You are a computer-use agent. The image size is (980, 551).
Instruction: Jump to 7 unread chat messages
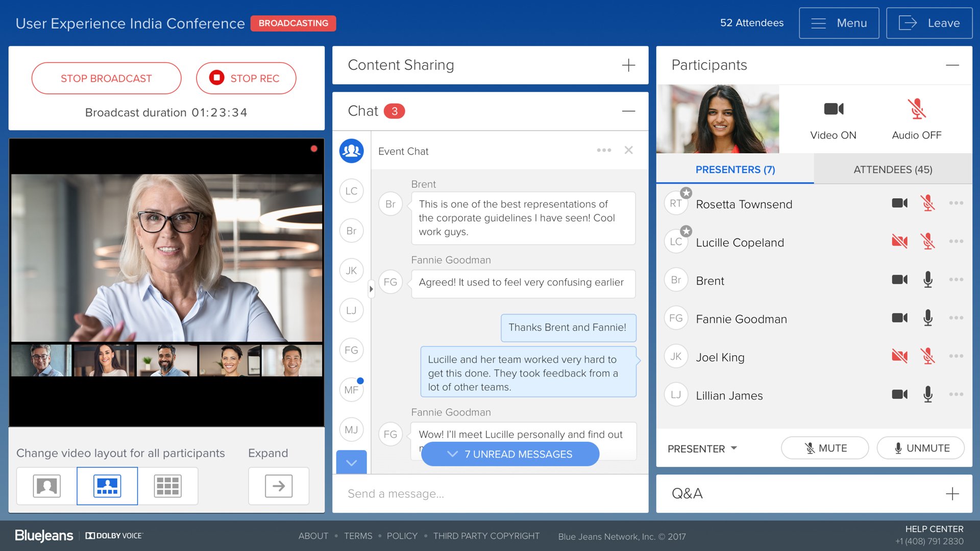click(x=509, y=454)
